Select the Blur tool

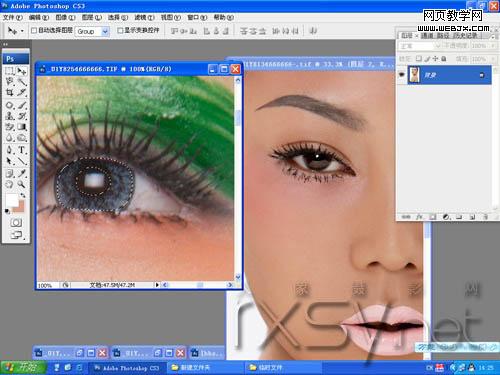click(10, 137)
